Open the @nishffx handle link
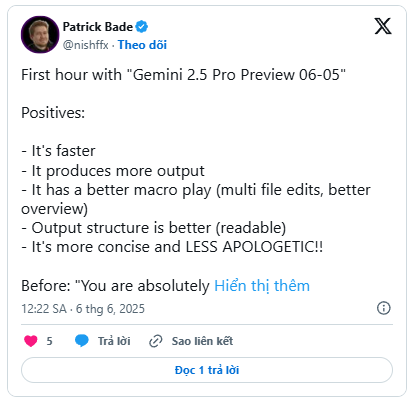 (x=86, y=45)
